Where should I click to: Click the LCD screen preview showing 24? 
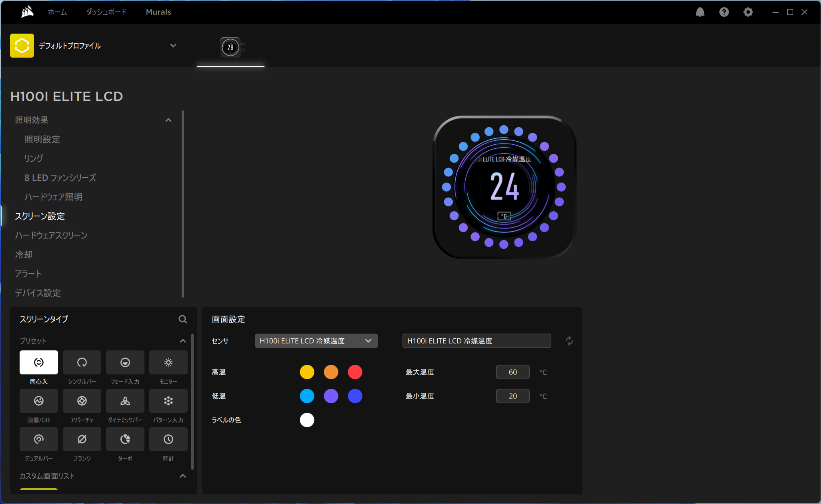coord(504,187)
